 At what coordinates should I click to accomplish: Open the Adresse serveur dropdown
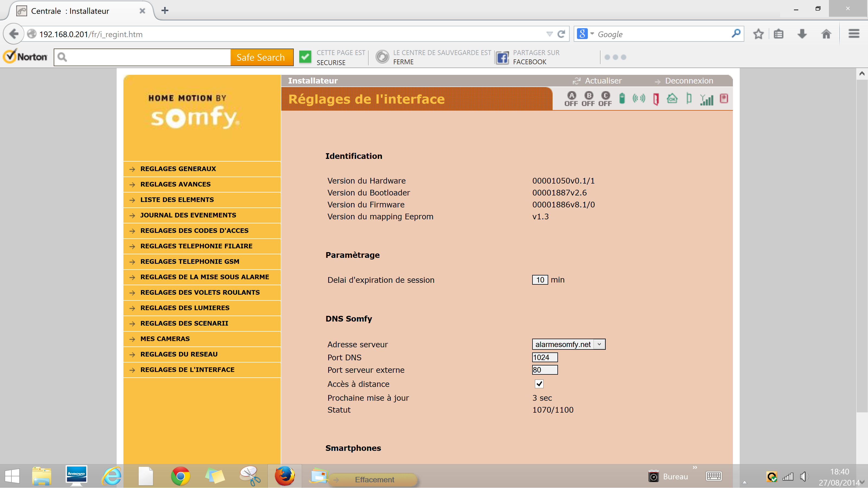(x=569, y=344)
